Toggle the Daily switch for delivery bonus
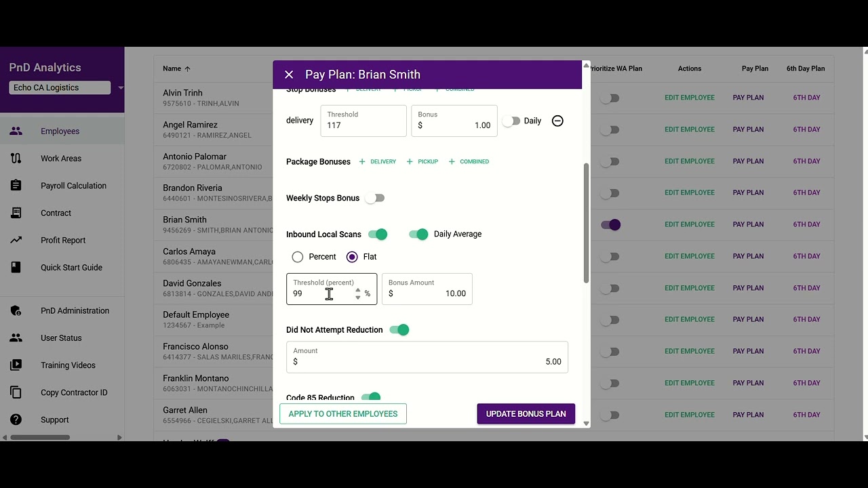This screenshot has height=488, width=868. 511,121
